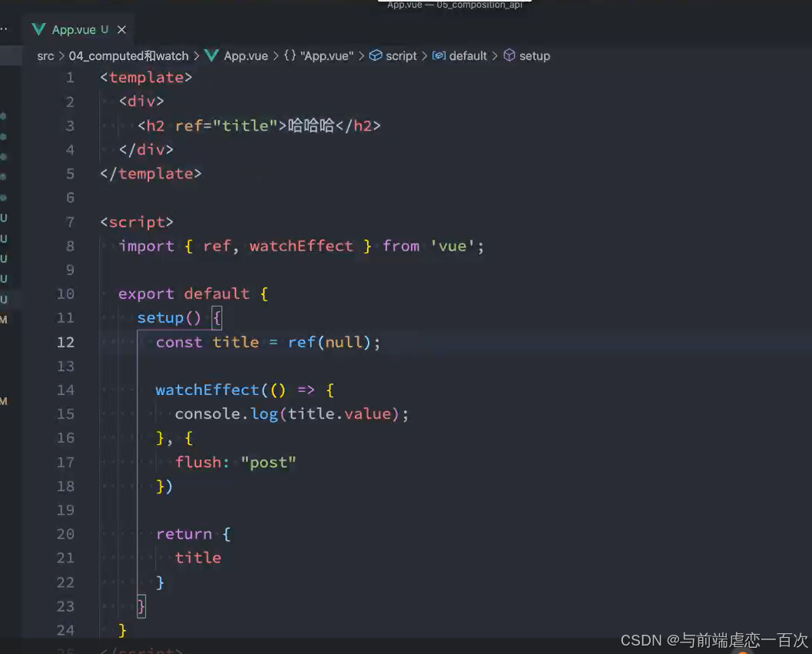Click the setup cube breadcrumb icon
The width and height of the screenshot is (812, 654).
(509, 55)
